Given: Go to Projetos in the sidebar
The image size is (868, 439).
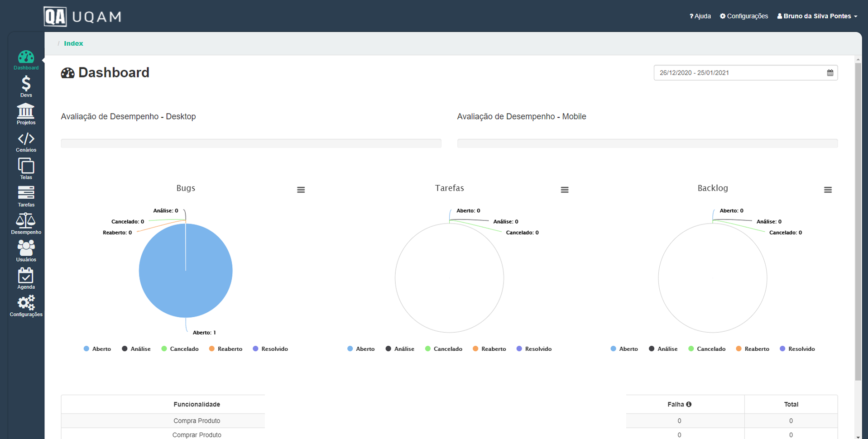Looking at the screenshot, I should click(x=26, y=114).
